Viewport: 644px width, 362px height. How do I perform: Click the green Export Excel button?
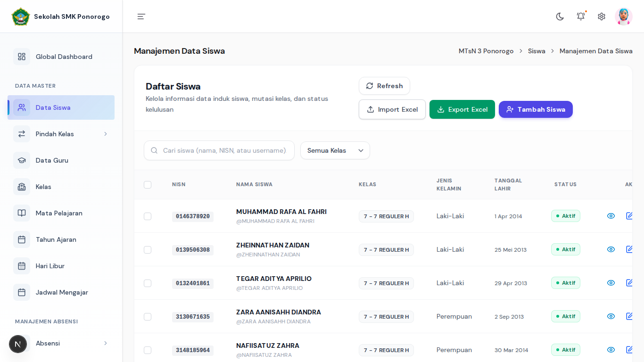point(462,109)
